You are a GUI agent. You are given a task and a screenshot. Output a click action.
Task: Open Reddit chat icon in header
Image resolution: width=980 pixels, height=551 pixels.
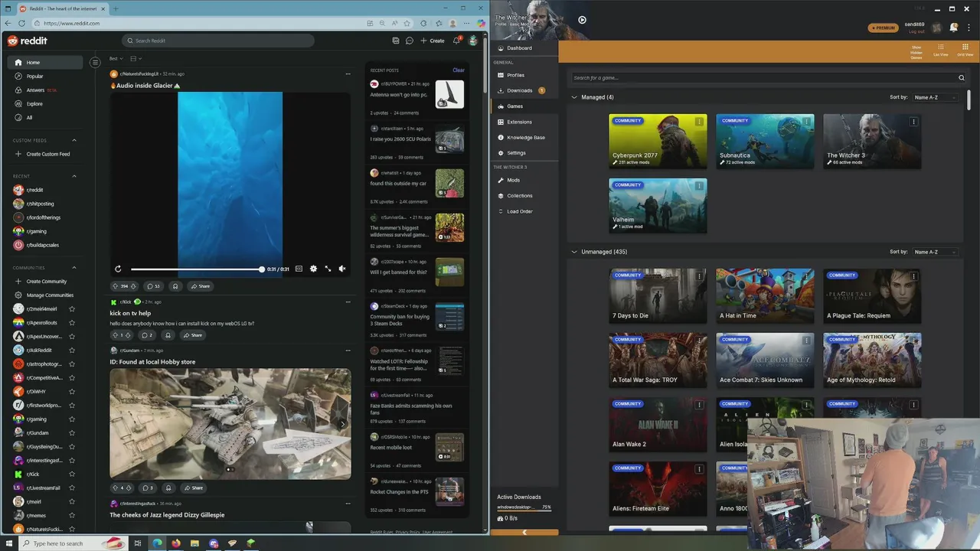(x=410, y=41)
